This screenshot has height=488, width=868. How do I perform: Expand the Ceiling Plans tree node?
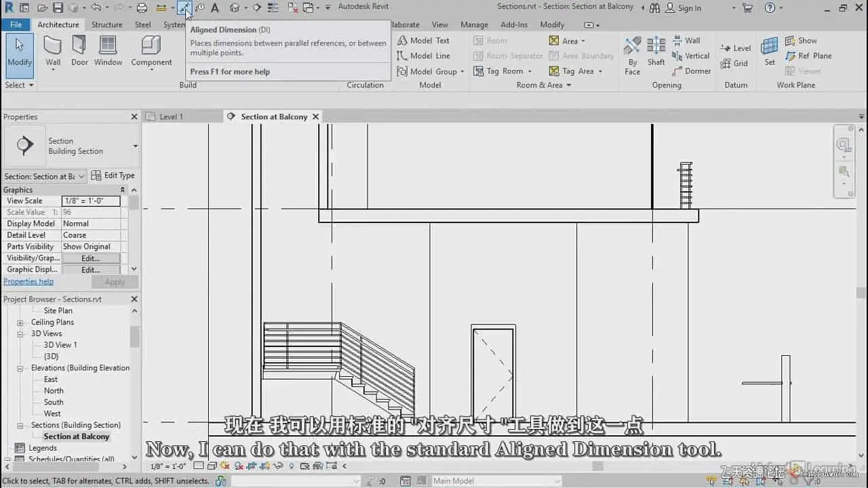[20, 323]
